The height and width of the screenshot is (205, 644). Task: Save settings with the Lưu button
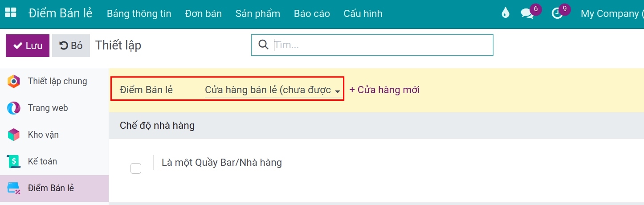point(28,45)
